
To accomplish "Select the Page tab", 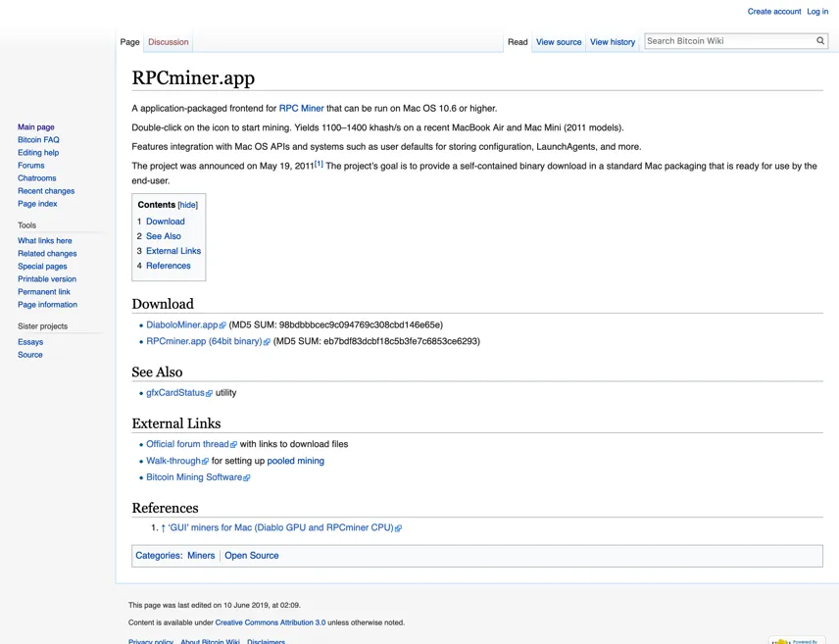I will tap(129, 42).
